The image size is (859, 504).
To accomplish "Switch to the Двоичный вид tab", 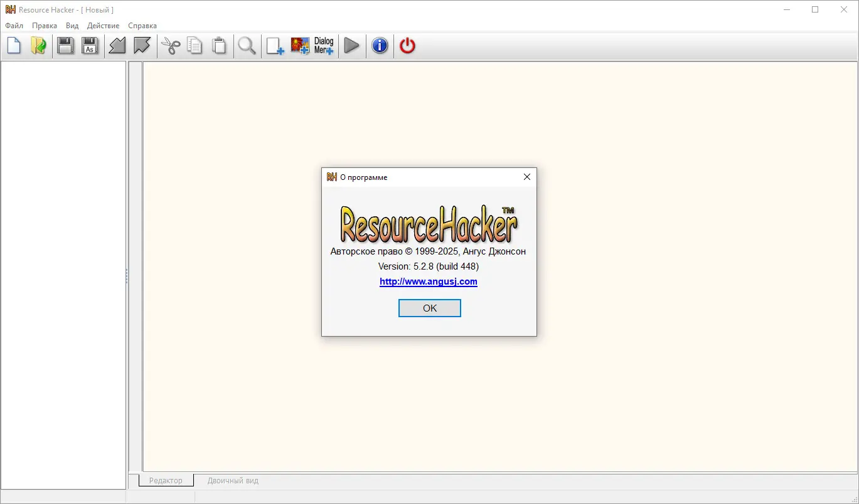I will pyautogui.click(x=233, y=481).
